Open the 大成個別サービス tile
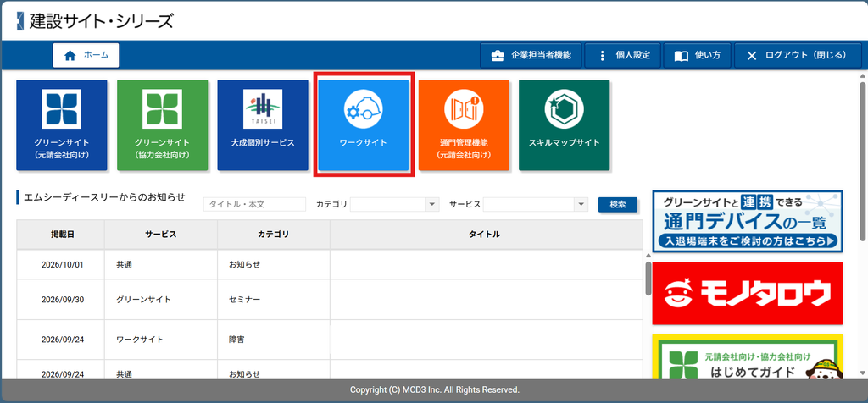Viewport: 868px width, 403px height. [263, 125]
